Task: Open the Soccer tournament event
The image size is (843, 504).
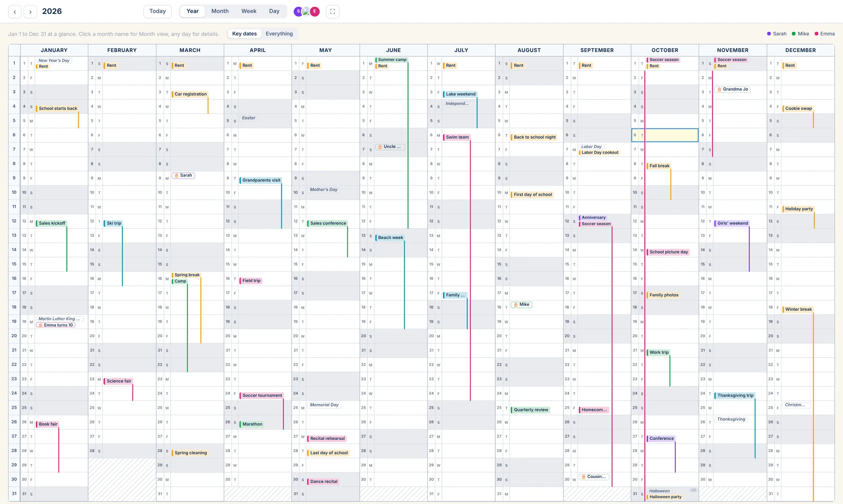Action: tap(262, 395)
